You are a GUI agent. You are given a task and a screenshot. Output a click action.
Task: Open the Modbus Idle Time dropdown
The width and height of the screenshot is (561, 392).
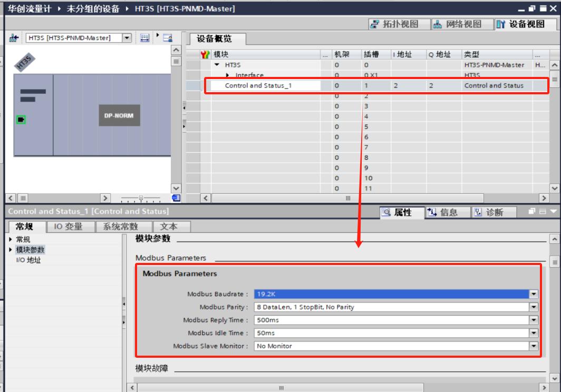point(534,333)
